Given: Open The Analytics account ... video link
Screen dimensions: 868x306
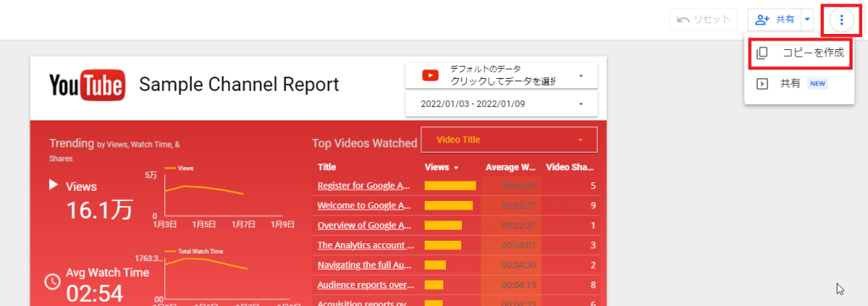Looking at the screenshot, I should pos(366,245).
